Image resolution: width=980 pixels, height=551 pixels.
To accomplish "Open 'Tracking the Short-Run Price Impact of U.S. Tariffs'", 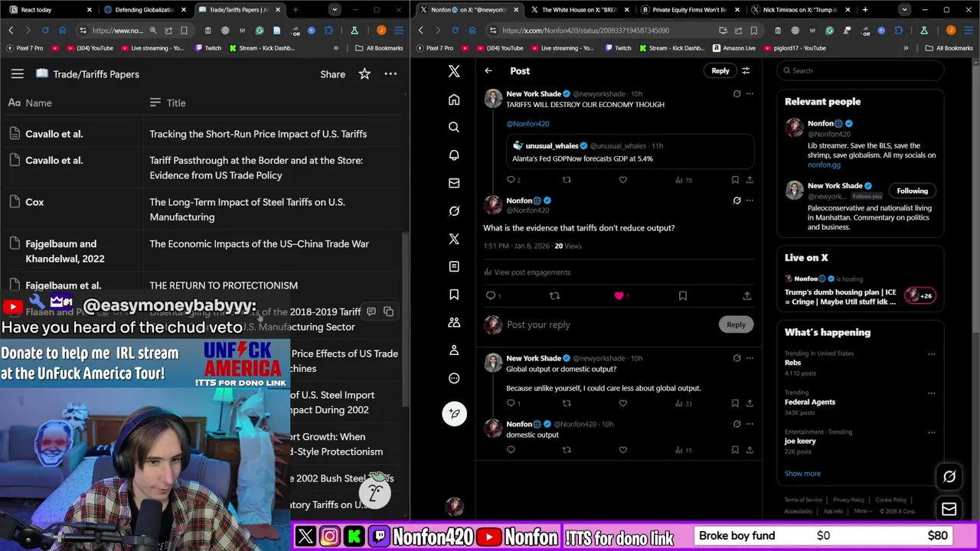I will click(258, 134).
